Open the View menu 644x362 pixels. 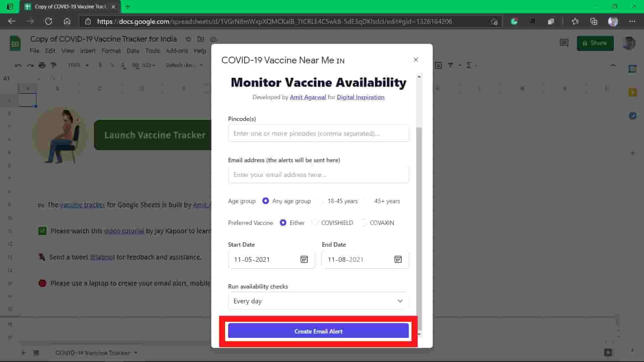68,51
